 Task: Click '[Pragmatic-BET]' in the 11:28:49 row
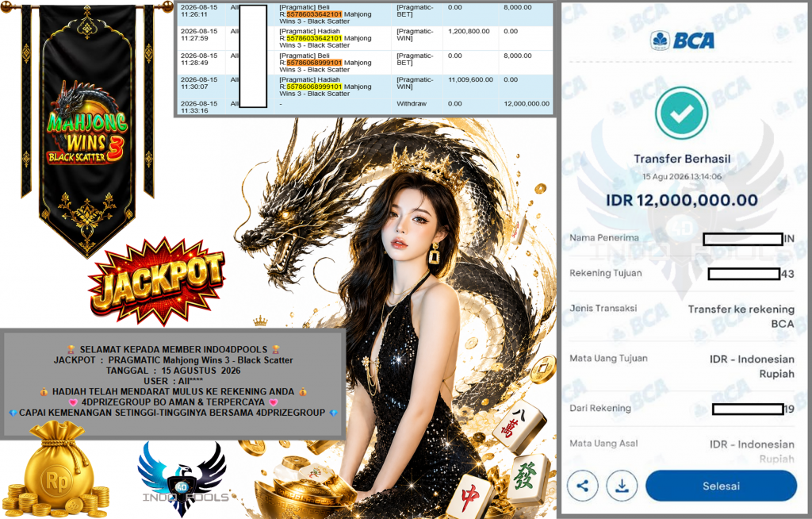tap(415, 59)
